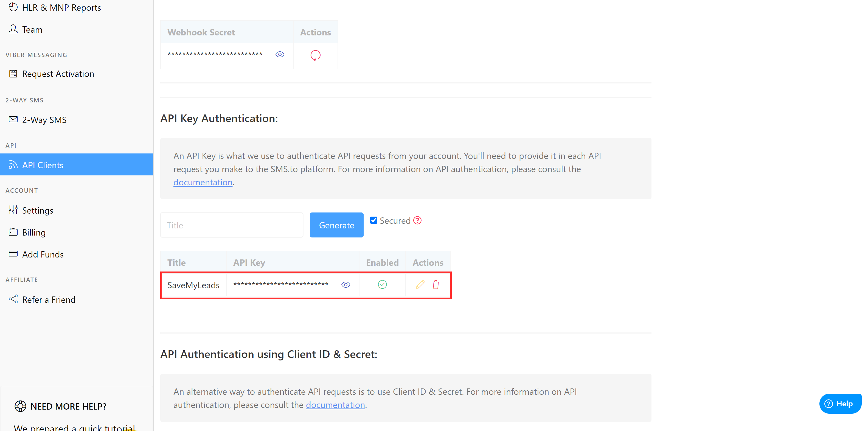Open API Key documentation link

[203, 182]
